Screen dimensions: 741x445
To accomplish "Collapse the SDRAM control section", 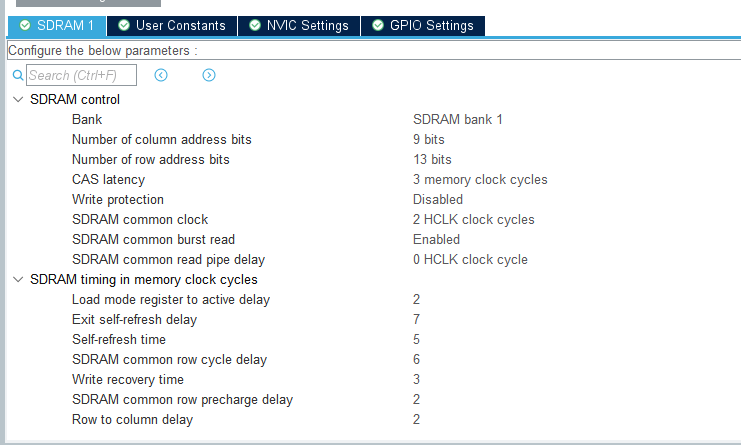I will 17,99.
